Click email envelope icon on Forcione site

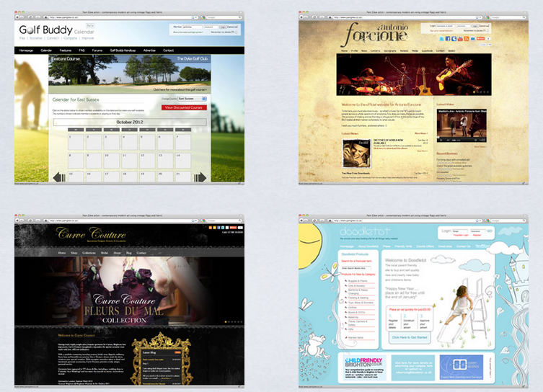(473, 39)
